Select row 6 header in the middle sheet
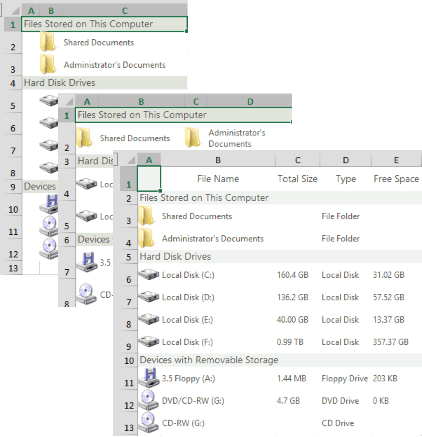Screen dimensions: 422x437 [x=67, y=240]
